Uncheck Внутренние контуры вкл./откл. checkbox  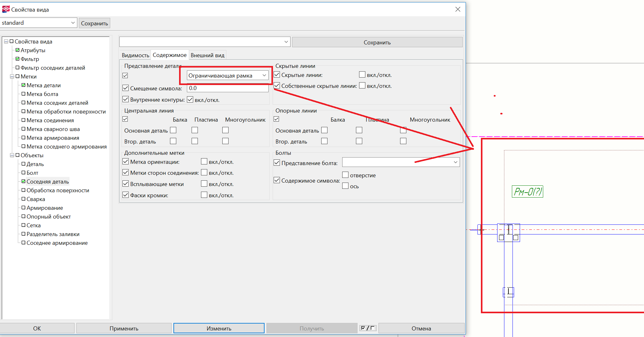190,100
